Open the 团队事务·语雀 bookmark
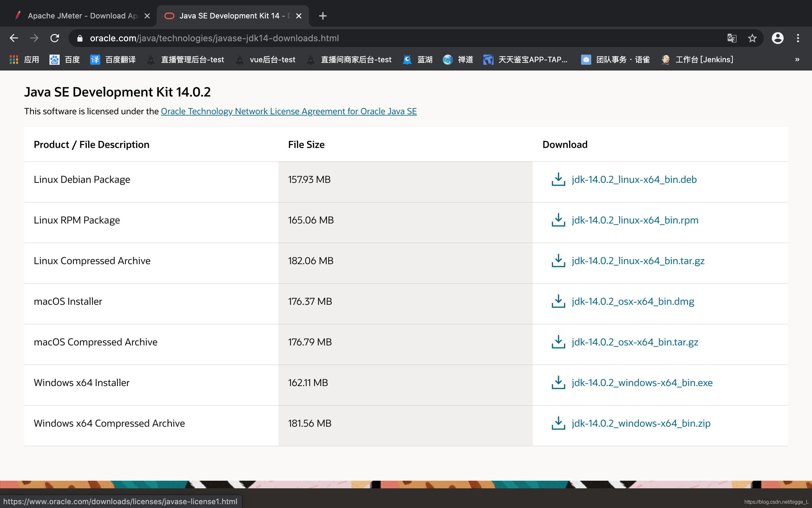The image size is (812, 508). (x=615, y=59)
